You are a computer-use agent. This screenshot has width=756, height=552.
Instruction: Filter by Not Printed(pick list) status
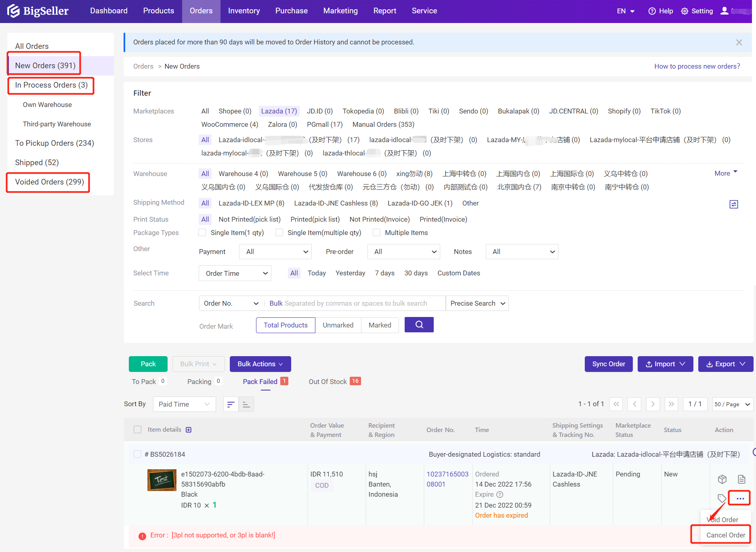[250, 219]
